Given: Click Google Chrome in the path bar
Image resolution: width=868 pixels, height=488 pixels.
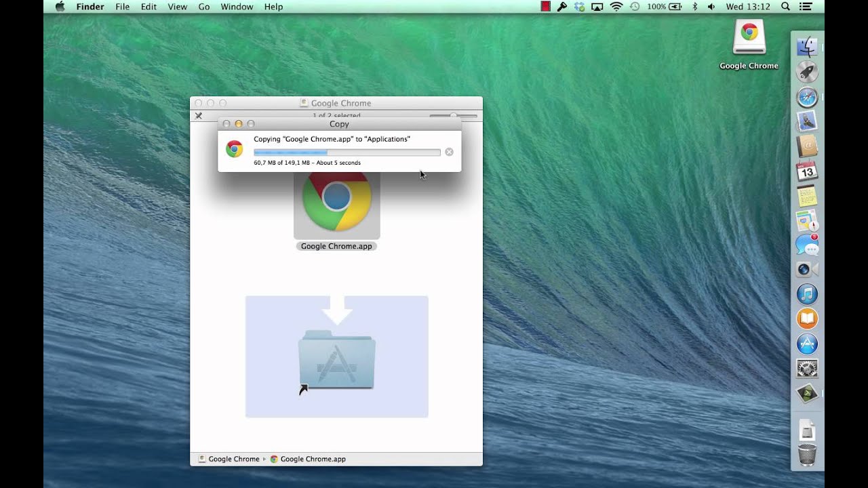Looking at the screenshot, I should 229,459.
